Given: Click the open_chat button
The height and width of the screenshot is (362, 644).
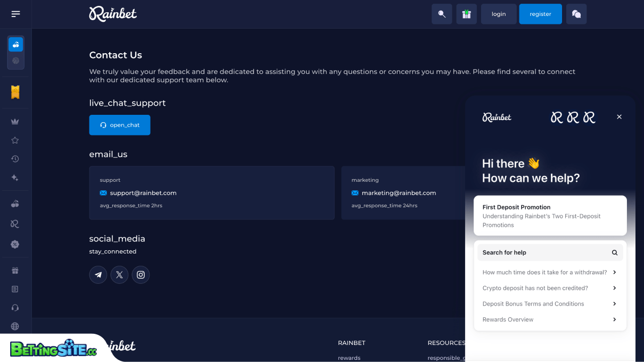Looking at the screenshot, I should click(120, 125).
